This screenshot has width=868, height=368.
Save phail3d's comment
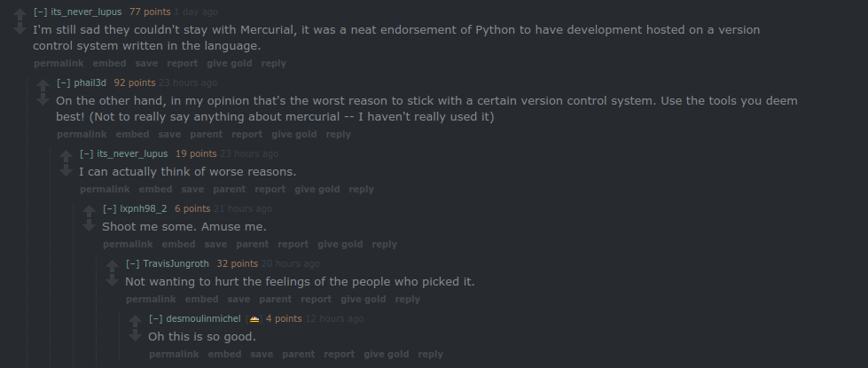coord(169,134)
